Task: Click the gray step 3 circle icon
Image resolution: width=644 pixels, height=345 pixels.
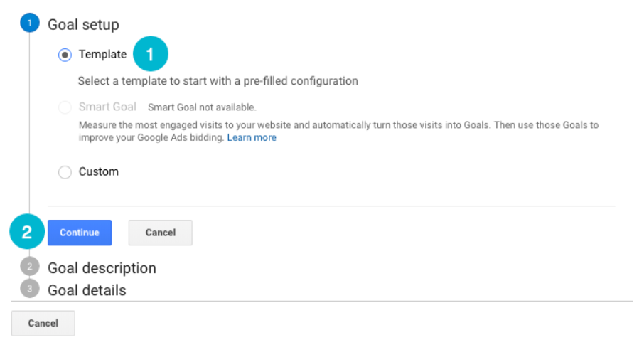Action: click(29, 289)
